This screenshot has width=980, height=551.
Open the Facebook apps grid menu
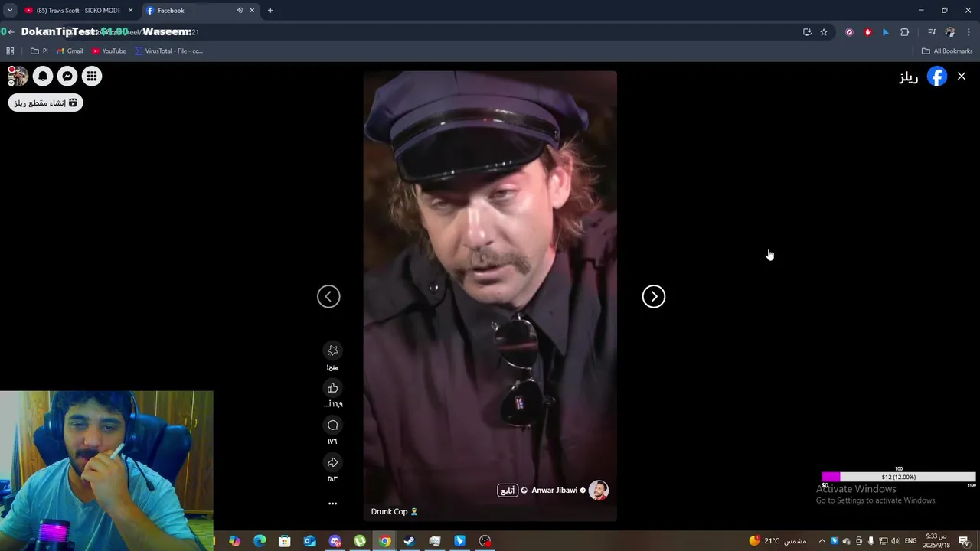[x=92, y=76]
